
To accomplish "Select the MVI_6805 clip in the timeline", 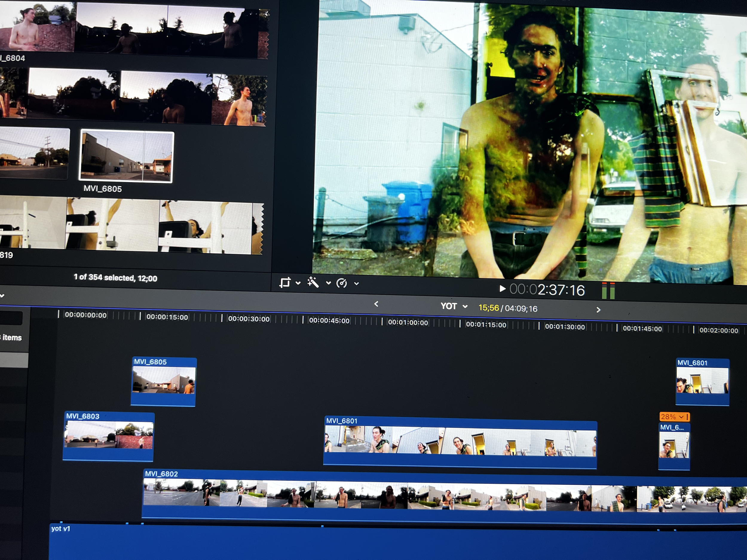I will [164, 381].
